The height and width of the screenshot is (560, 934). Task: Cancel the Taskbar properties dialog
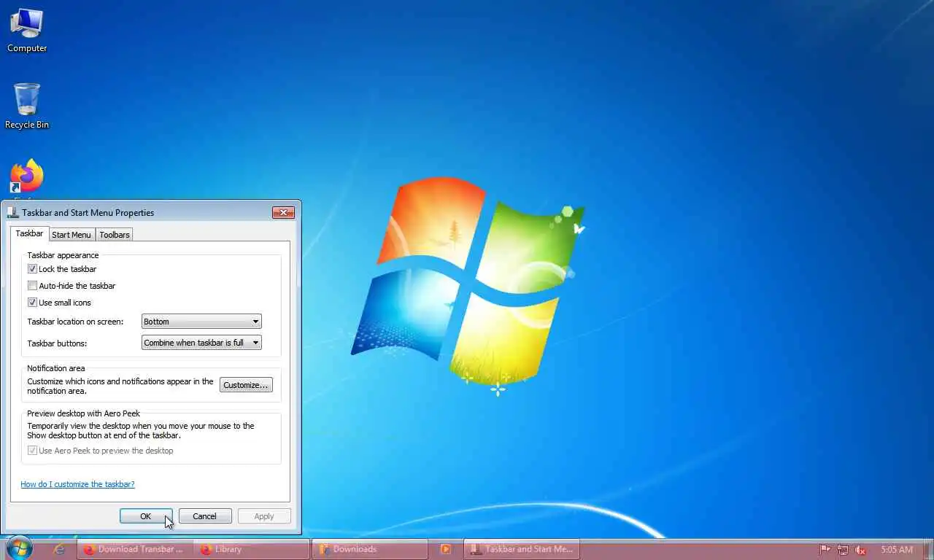click(x=205, y=516)
